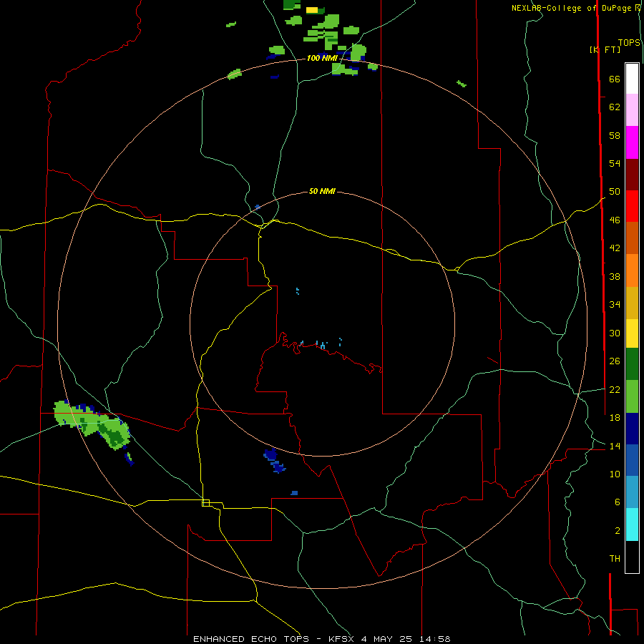Click the 62 value on the scale
This screenshot has height=644, width=644.
pos(615,107)
